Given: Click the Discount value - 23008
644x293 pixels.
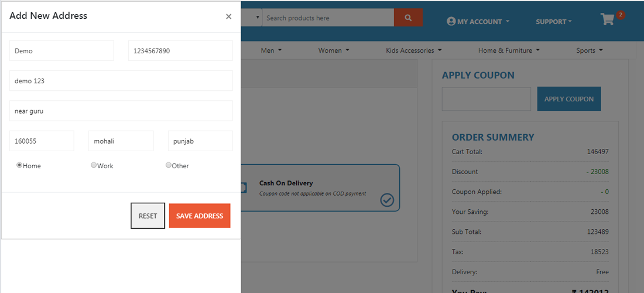Looking at the screenshot, I should [x=598, y=172].
